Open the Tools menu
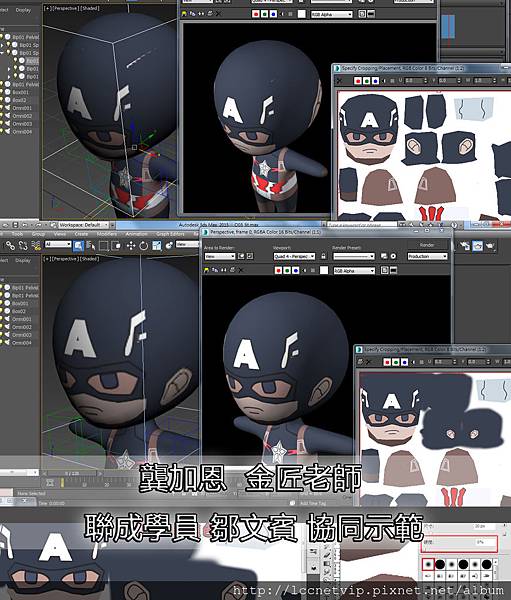The image size is (511, 600). pyautogui.click(x=17, y=234)
